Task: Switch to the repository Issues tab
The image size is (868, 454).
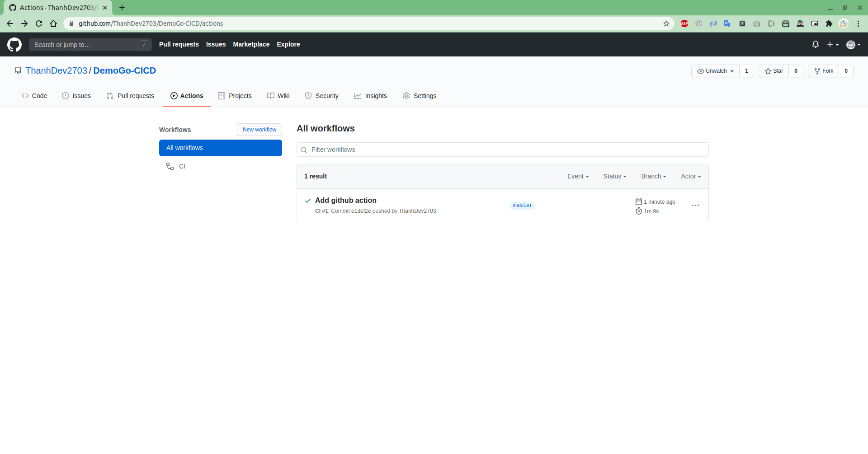Action: (x=76, y=96)
